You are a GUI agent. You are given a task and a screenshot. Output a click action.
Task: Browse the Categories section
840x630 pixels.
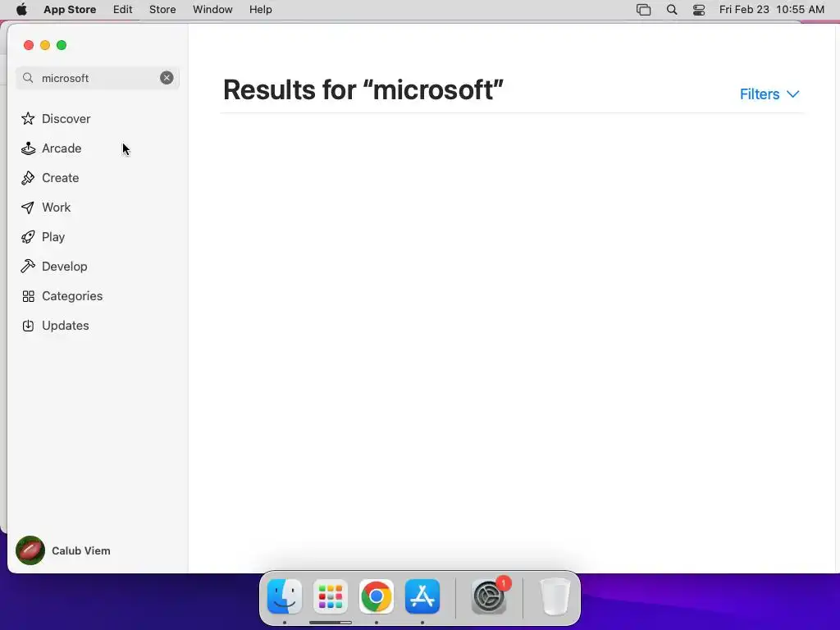(98, 295)
